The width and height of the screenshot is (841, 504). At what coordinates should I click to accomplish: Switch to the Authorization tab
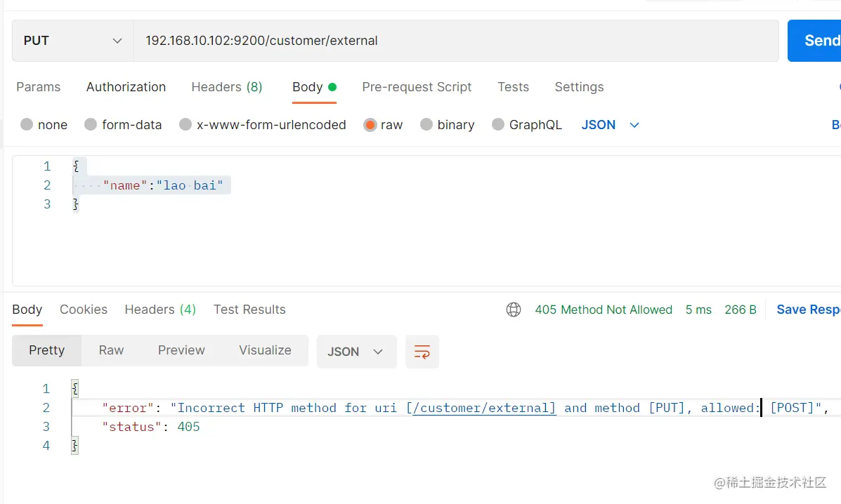[x=126, y=87]
